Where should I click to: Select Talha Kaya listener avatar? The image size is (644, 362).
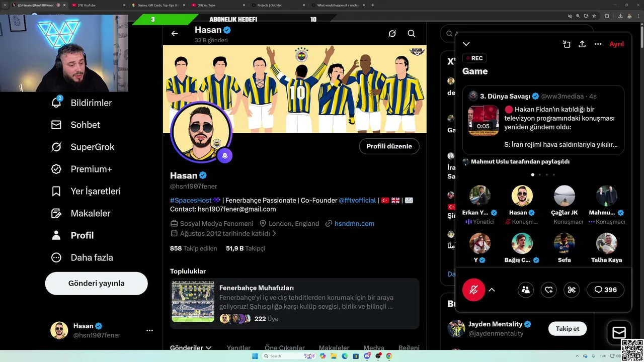[x=607, y=243]
